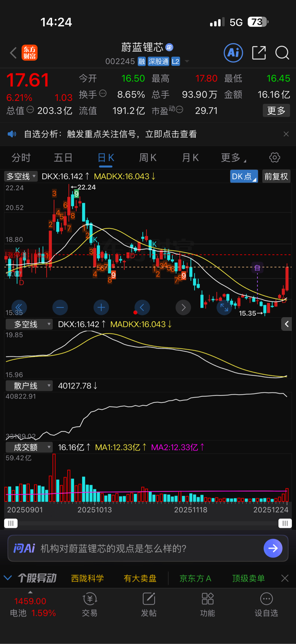Switch to the 周K tab
The image size is (296, 644).
pyautogui.click(x=148, y=157)
